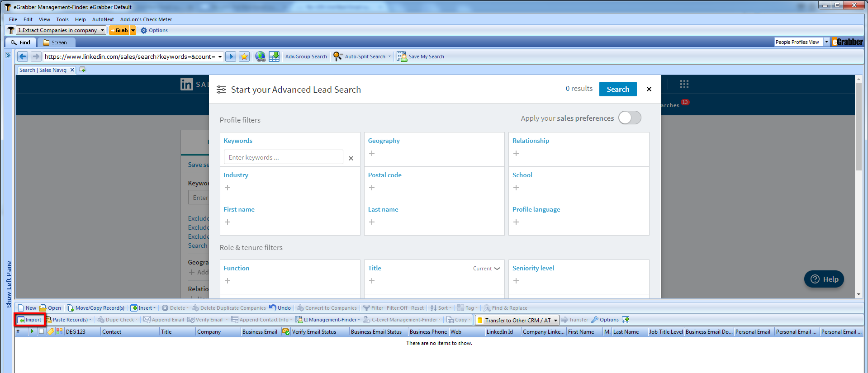
Task: Open grab Options with the gear icon
Action: [154, 30]
